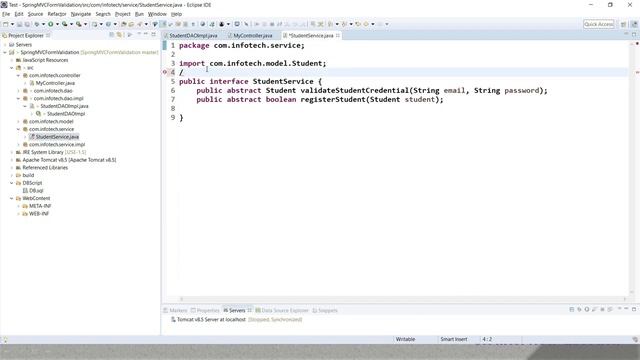Click the 4 : 2 cursor position indicator
Viewport: 640px width, 360px height.
[x=487, y=339]
